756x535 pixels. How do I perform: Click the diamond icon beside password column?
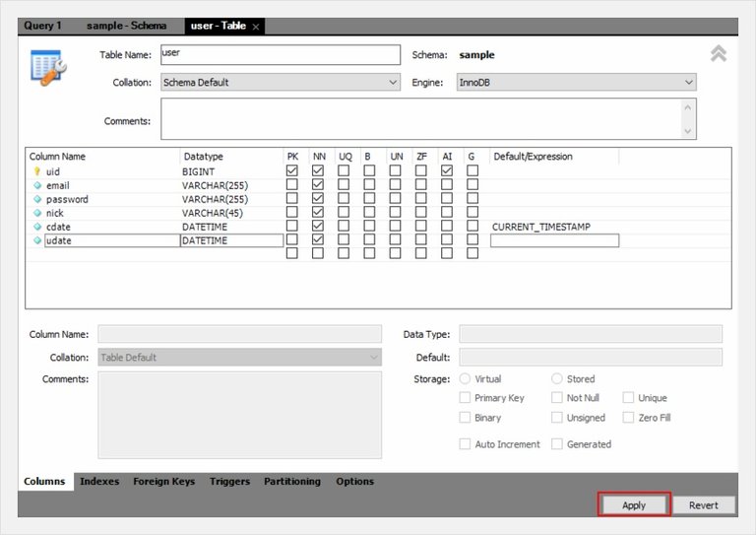tap(37, 199)
